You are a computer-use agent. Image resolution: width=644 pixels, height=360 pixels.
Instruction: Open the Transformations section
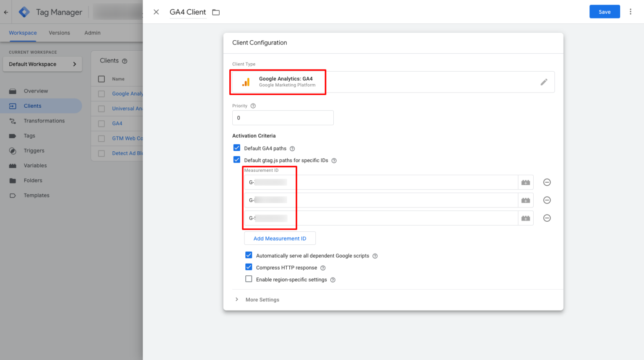43,121
